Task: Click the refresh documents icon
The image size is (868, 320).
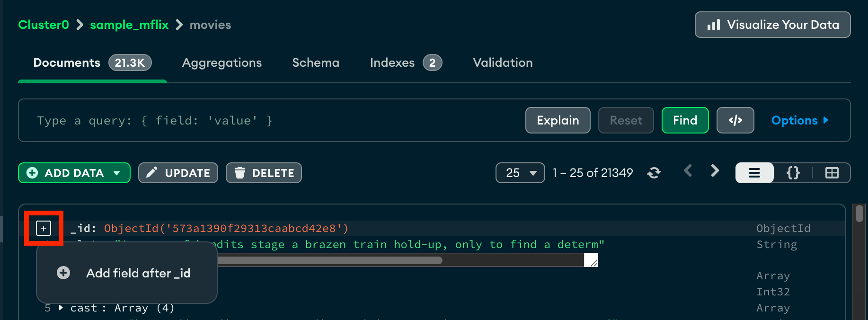Action: point(654,173)
